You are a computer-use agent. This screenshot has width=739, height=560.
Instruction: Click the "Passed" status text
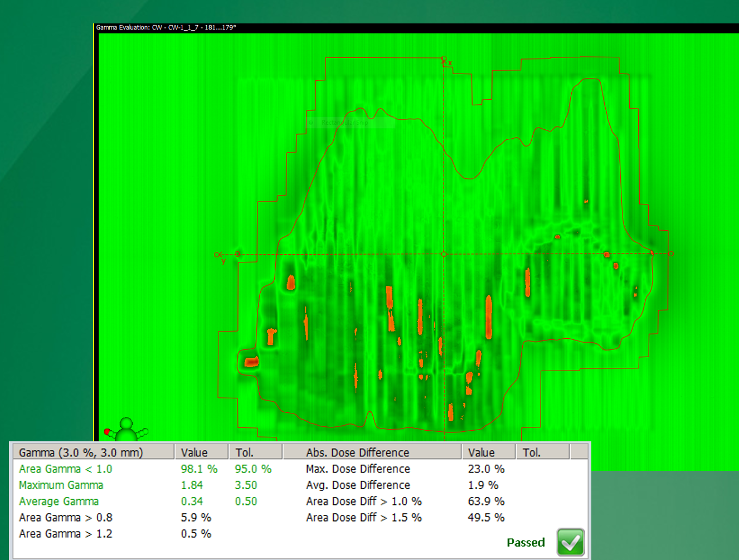(526, 543)
